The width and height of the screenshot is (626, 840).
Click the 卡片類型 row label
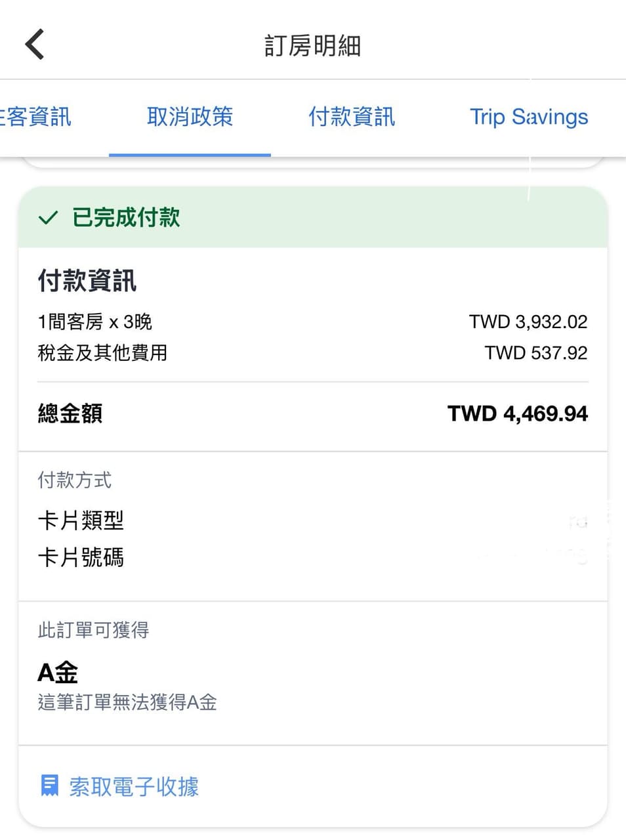click(x=81, y=521)
